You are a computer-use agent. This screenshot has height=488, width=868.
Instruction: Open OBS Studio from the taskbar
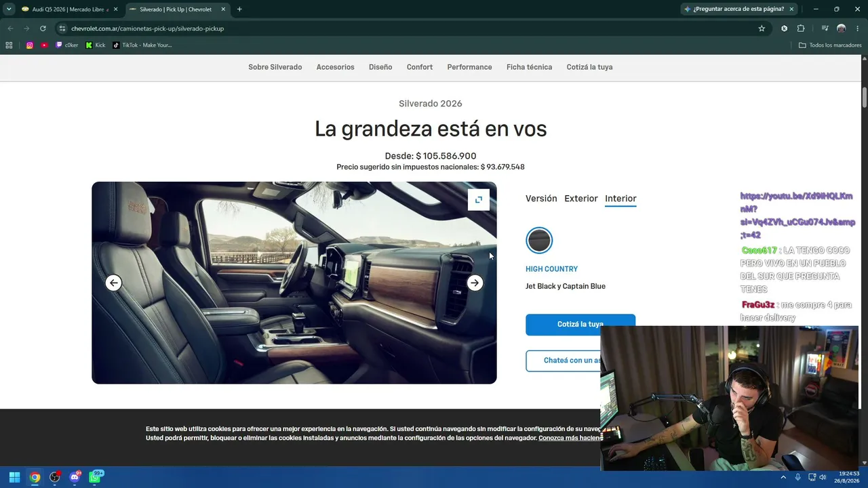click(55, 477)
